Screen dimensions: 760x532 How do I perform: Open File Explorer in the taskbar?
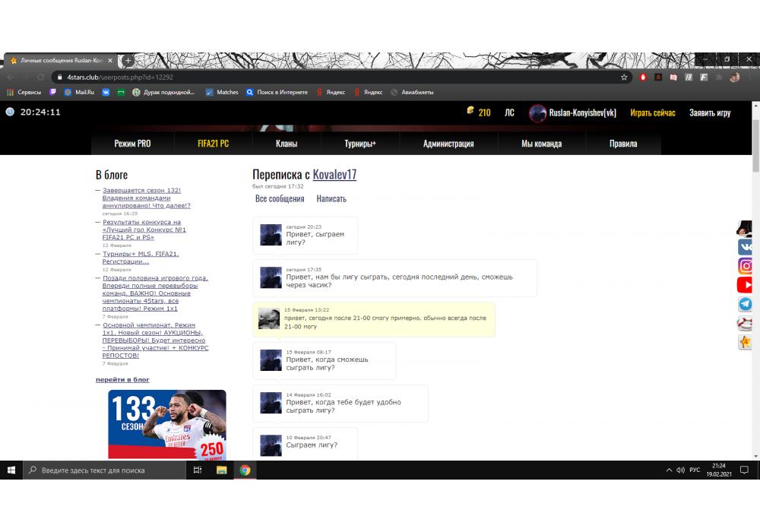pos(222,470)
